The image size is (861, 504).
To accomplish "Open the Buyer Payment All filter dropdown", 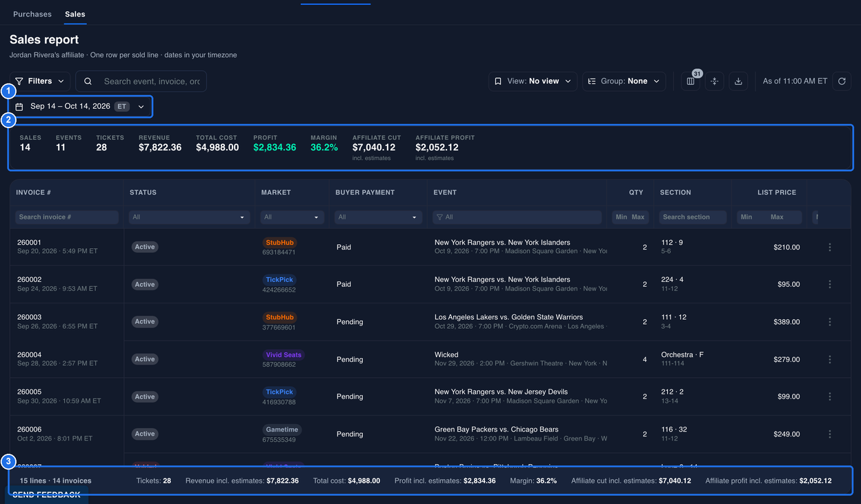I will [x=378, y=217].
